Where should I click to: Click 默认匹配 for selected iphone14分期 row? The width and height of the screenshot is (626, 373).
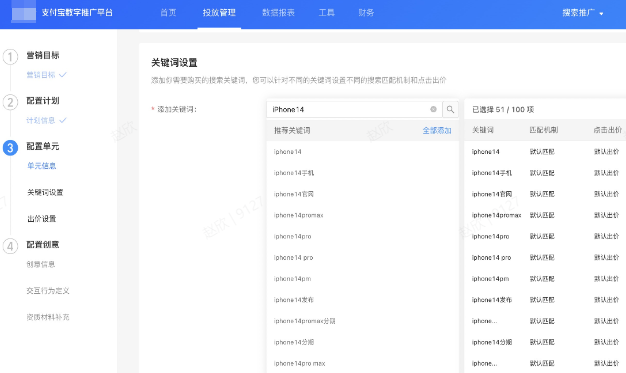coord(542,342)
